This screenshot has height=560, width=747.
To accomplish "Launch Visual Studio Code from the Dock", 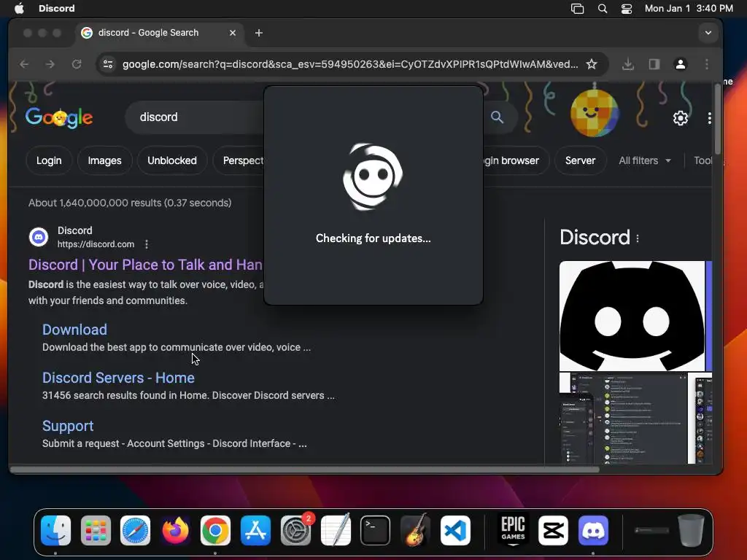I will pyautogui.click(x=455, y=530).
